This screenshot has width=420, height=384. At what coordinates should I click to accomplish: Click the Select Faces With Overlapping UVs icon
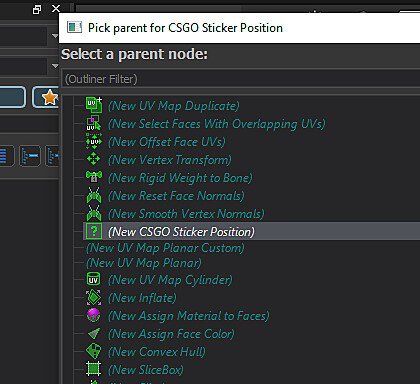[94, 123]
